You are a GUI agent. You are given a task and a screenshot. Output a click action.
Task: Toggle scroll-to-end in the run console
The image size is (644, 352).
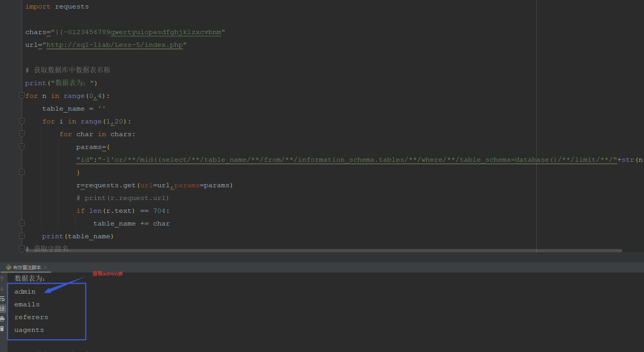2,308
